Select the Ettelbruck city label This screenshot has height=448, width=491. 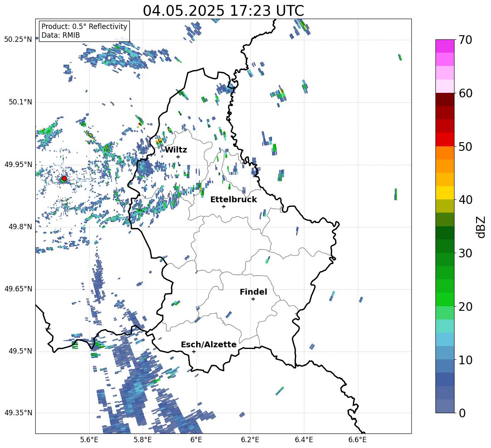tap(233, 200)
